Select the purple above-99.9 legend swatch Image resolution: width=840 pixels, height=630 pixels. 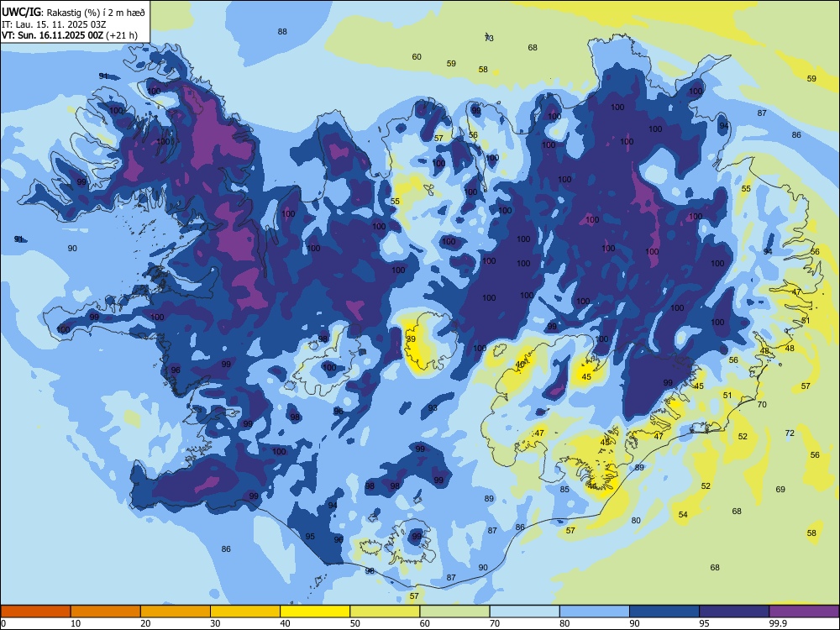pyautogui.click(x=804, y=612)
